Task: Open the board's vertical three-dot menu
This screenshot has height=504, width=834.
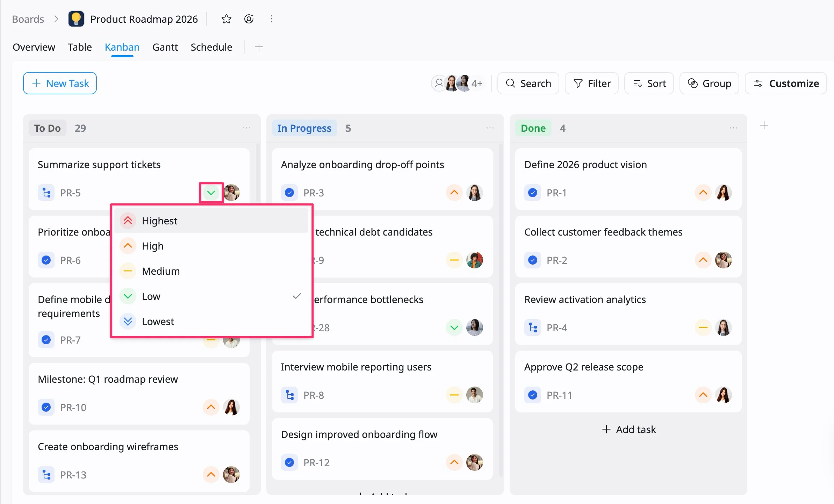Action: [x=271, y=19]
